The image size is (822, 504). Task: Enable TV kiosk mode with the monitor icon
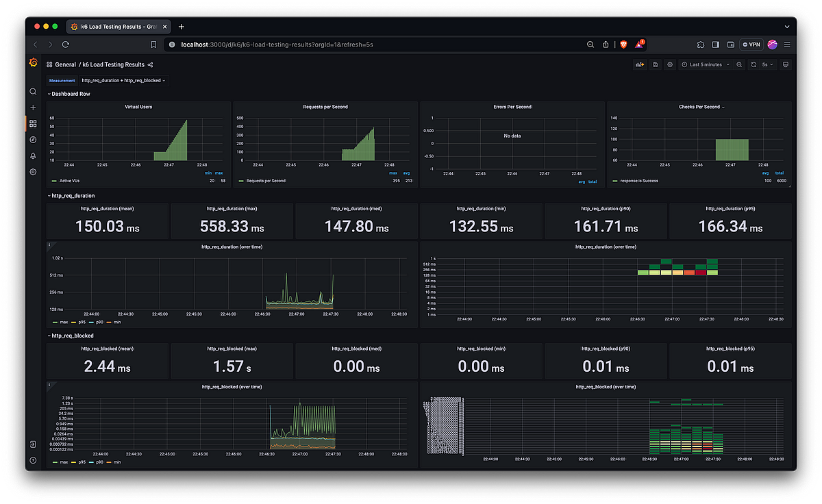785,64
